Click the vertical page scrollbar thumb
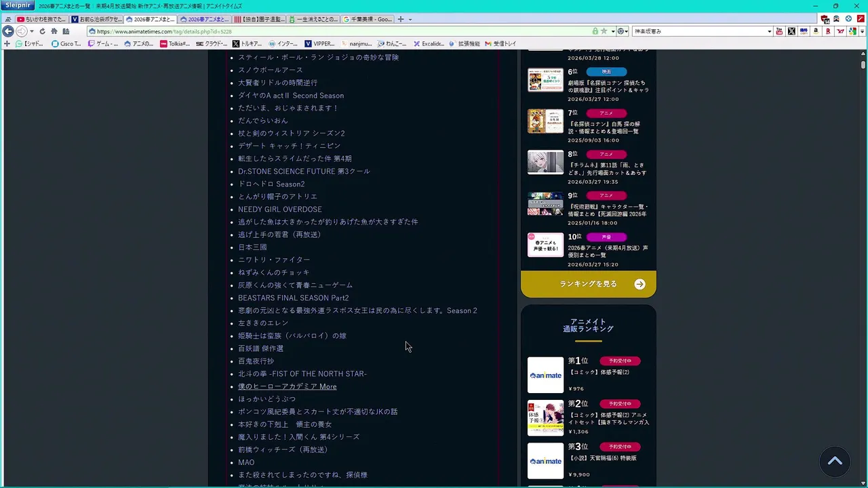This screenshot has height=488, width=868. coord(863,65)
